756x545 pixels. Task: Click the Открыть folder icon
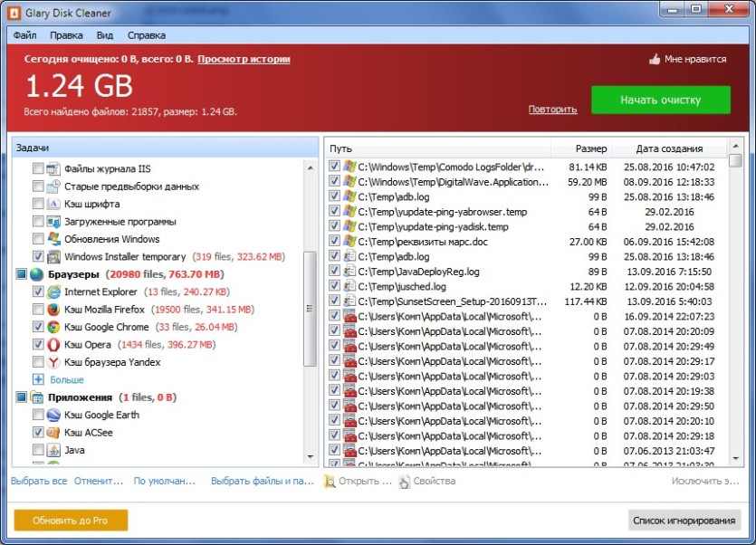[x=330, y=481]
